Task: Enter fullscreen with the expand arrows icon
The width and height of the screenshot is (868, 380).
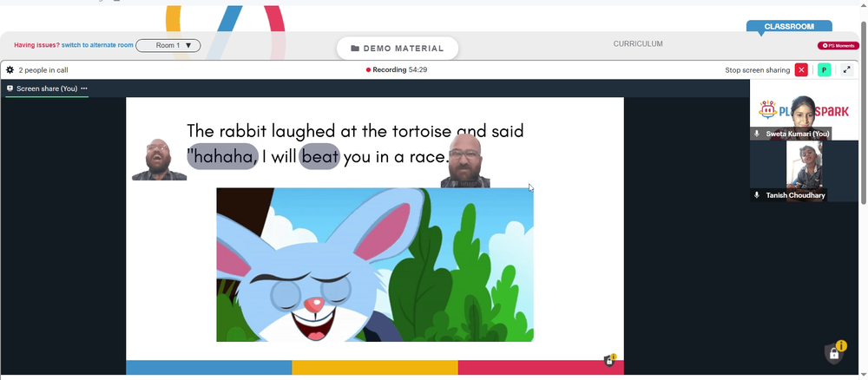Action: [x=847, y=69]
